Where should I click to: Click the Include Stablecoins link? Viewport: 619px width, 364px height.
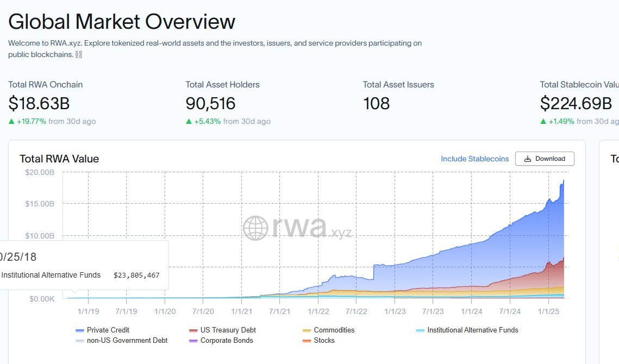tap(474, 159)
